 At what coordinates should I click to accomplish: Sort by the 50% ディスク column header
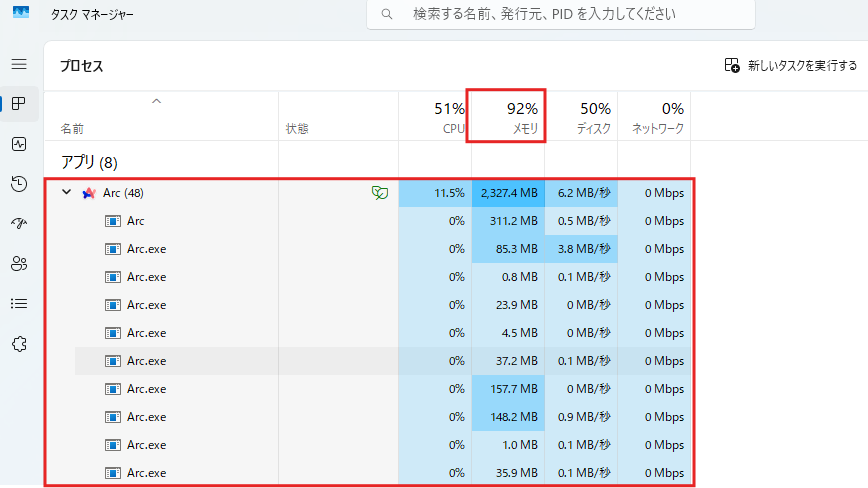[581, 116]
